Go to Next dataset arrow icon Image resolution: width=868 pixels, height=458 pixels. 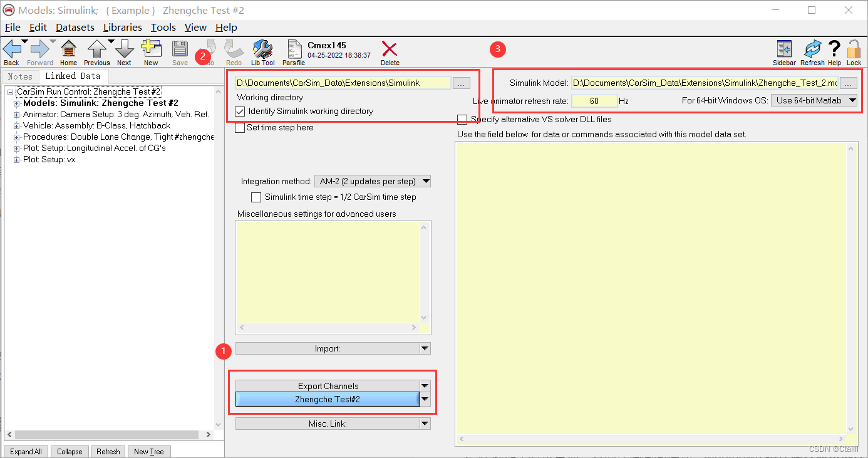tap(124, 49)
